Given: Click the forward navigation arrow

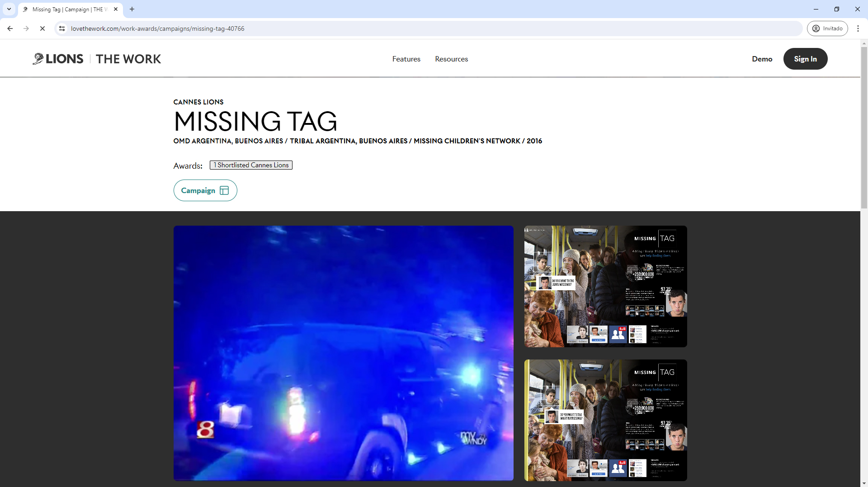Looking at the screenshot, I should point(26,28).
